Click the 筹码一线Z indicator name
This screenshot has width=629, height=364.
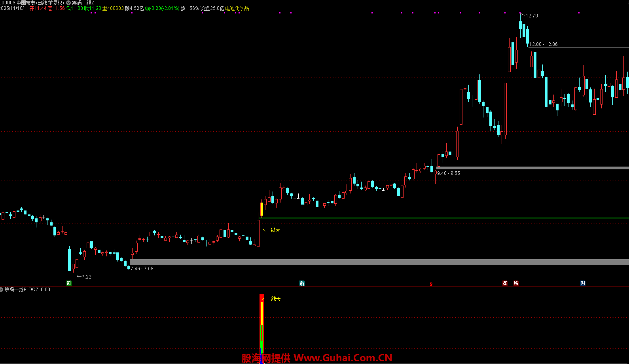coord(83,3)
